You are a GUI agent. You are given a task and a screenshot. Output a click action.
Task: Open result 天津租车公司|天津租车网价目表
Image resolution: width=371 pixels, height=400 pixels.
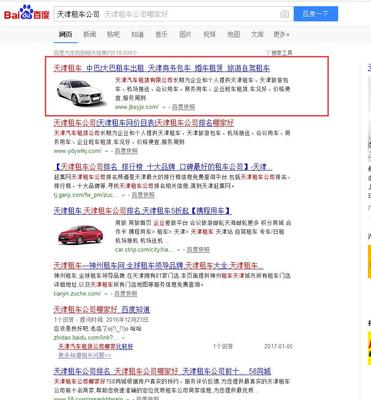click(144, 123)
